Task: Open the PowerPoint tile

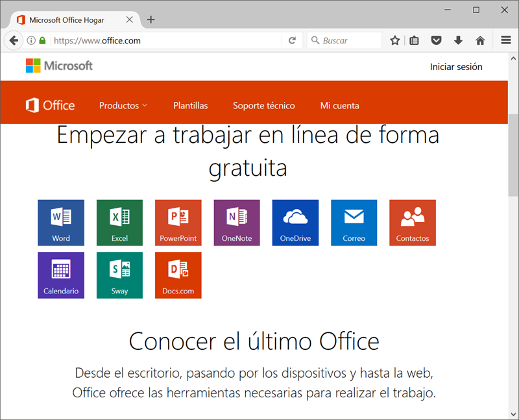Action: pyautogui.click(x=178, y=223)
